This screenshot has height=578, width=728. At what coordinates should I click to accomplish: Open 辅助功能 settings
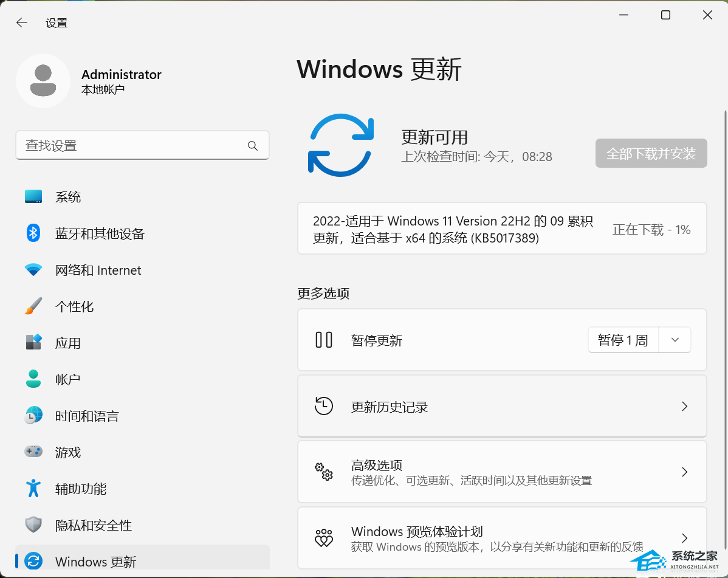143,489
